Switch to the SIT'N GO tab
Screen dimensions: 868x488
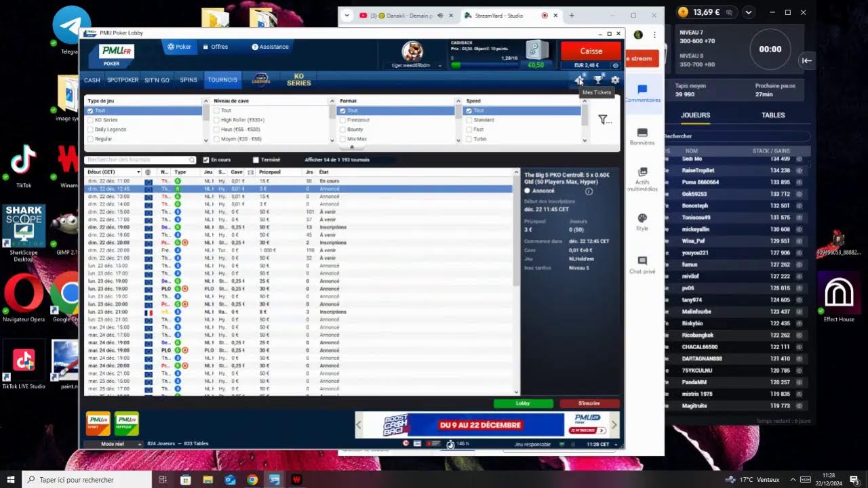pyautogui.click(x=157, y=80)
